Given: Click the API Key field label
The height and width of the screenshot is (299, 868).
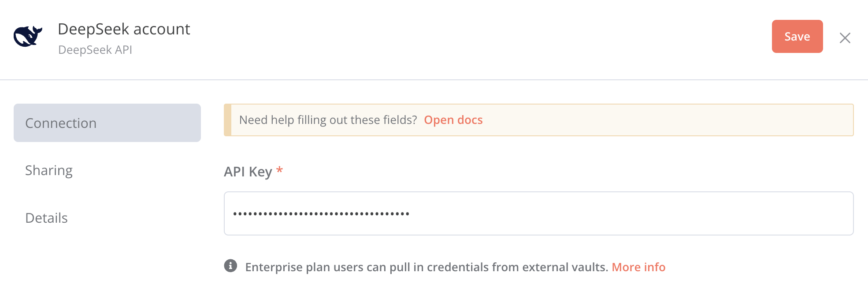Looking at the screenshot, I should 249,172.
